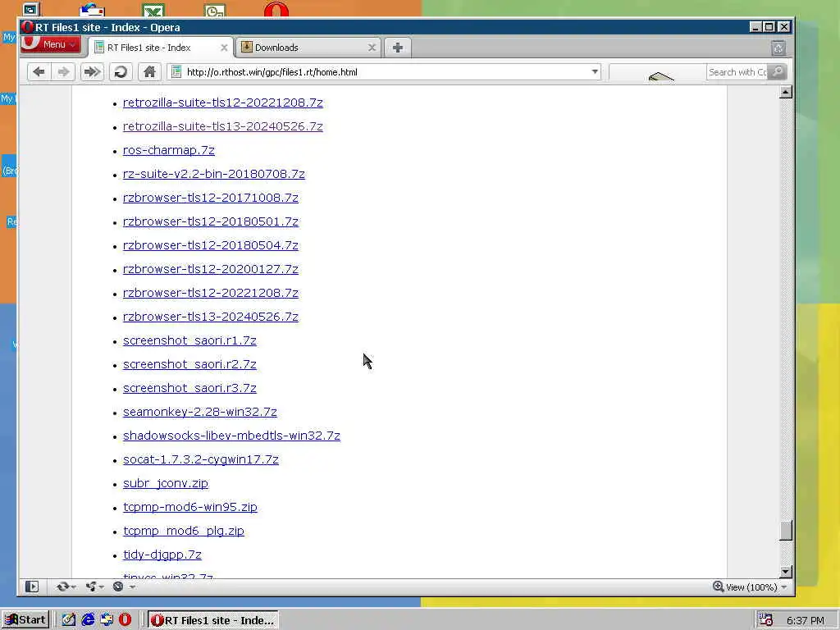Go forward to the next page
This screenshot has height=630, width=840.
(63, 72)
